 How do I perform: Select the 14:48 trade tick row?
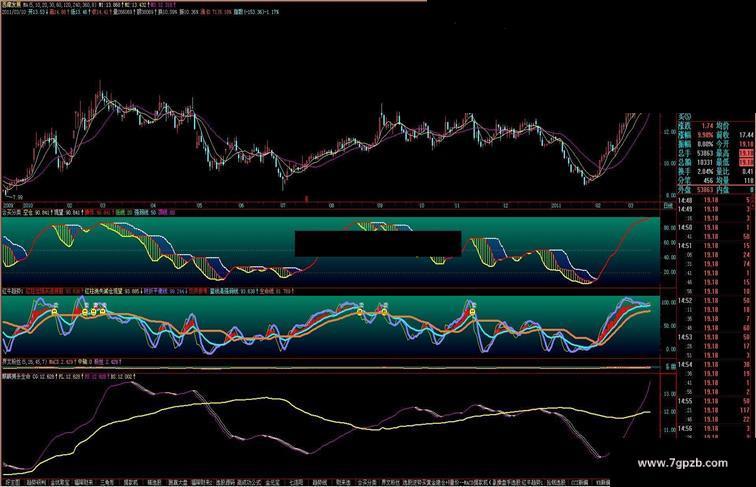(x=716, y=200)
